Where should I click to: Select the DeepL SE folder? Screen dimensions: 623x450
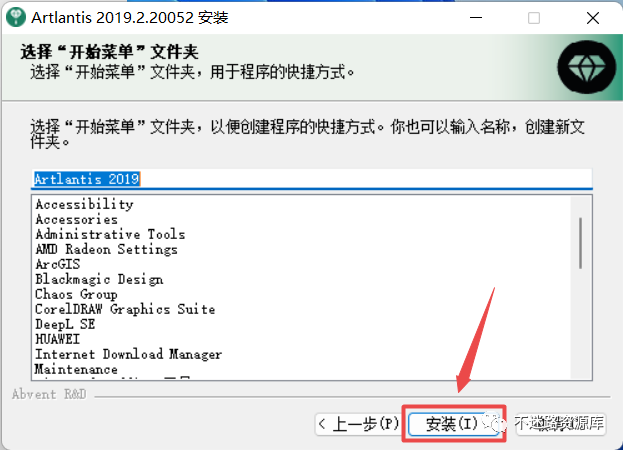pos(65,324)
